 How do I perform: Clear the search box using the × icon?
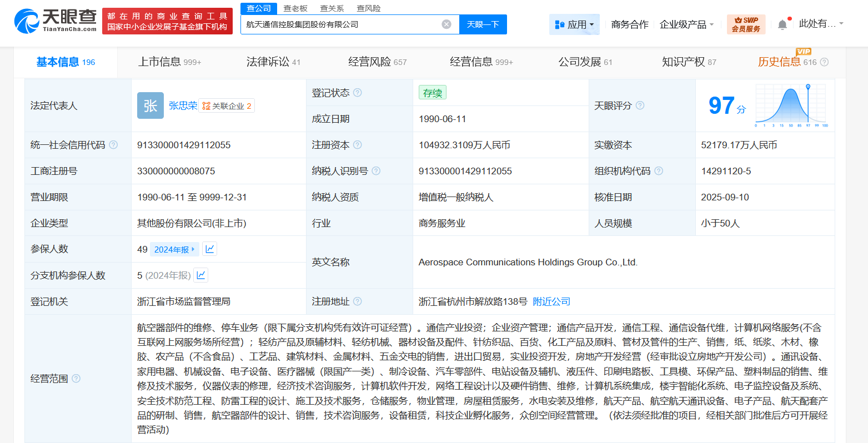pyautogui.click(x=446, y=24)
